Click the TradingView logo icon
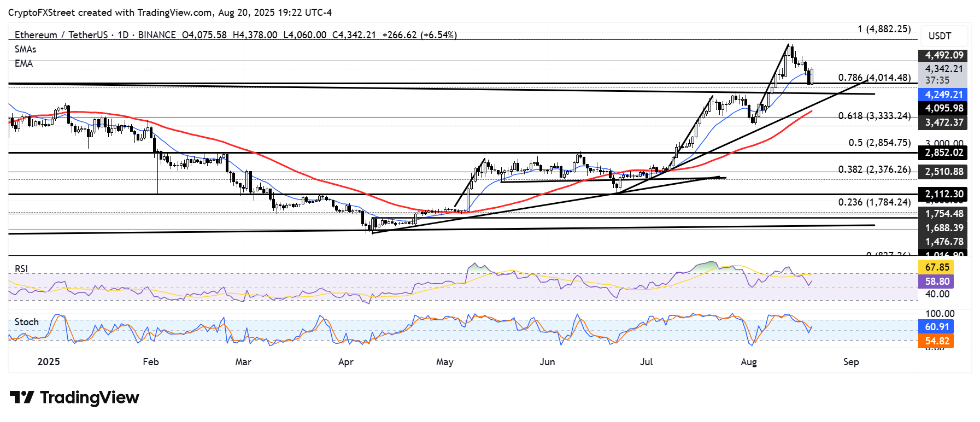 click(x=22, y=397)
